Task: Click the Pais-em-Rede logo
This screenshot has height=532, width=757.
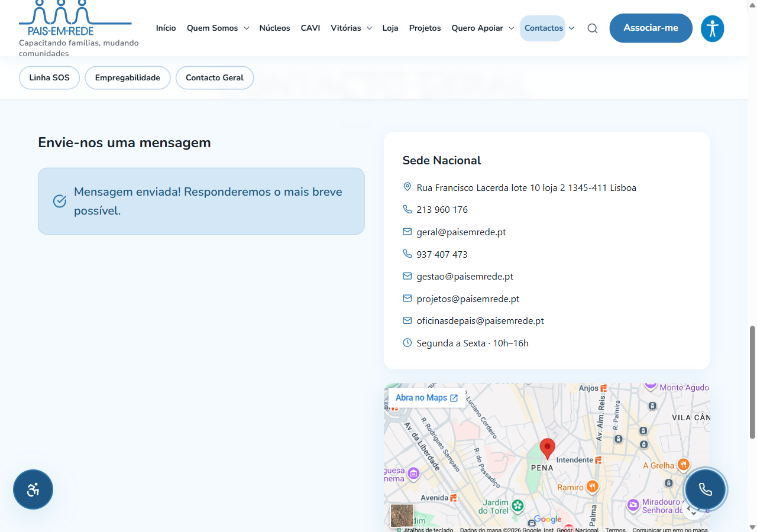Action: [x=75, y=18]
